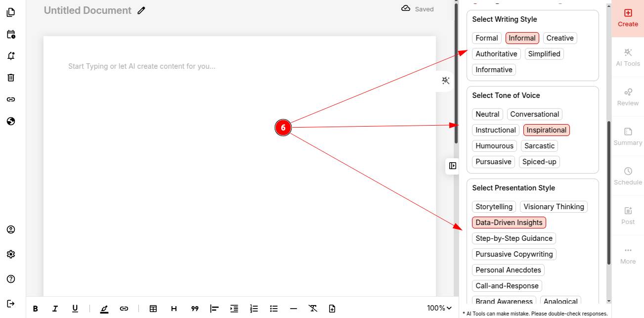Select the Formal writing style
Image resolution: width=644 pixels, height=318 pixels.
(x=486, y=38)
